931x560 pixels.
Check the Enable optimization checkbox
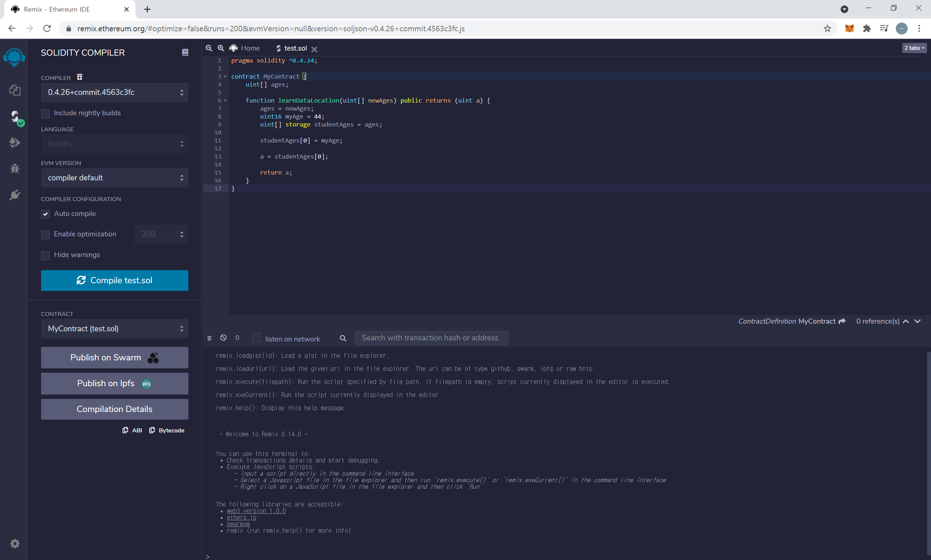(x=45, y=234)
